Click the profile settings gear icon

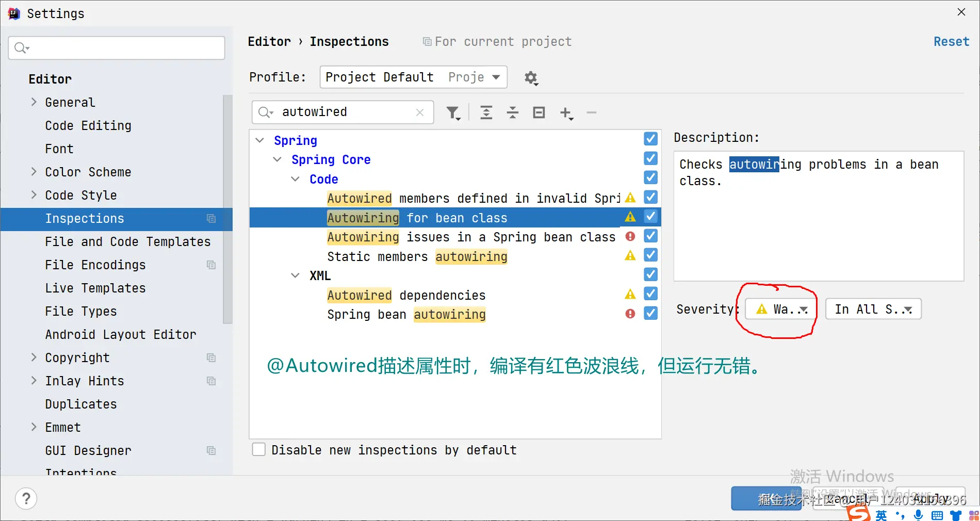click(531, 78)
